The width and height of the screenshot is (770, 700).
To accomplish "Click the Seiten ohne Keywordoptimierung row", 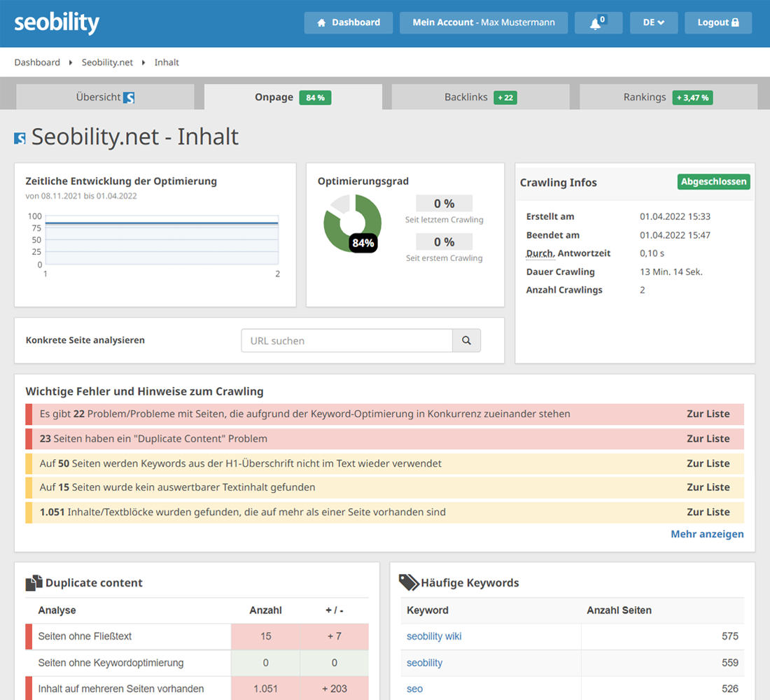I will 197,663.
